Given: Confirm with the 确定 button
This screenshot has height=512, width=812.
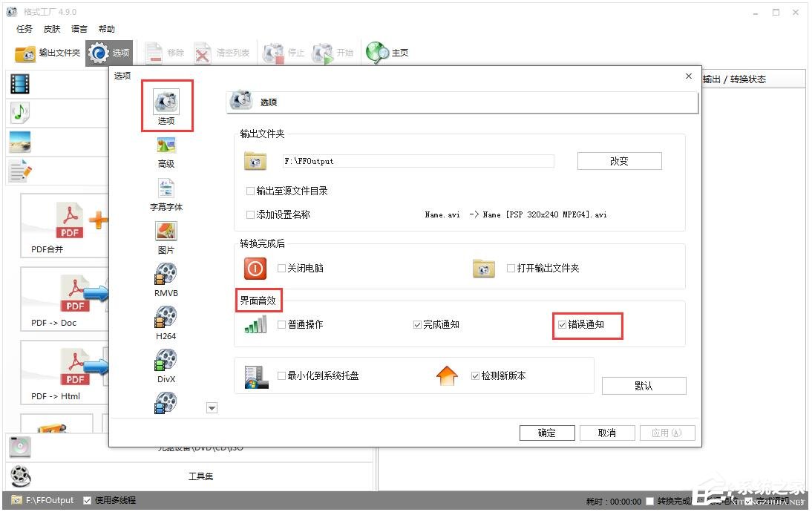Looking at the screenshot, I should [x=547, y=433].
